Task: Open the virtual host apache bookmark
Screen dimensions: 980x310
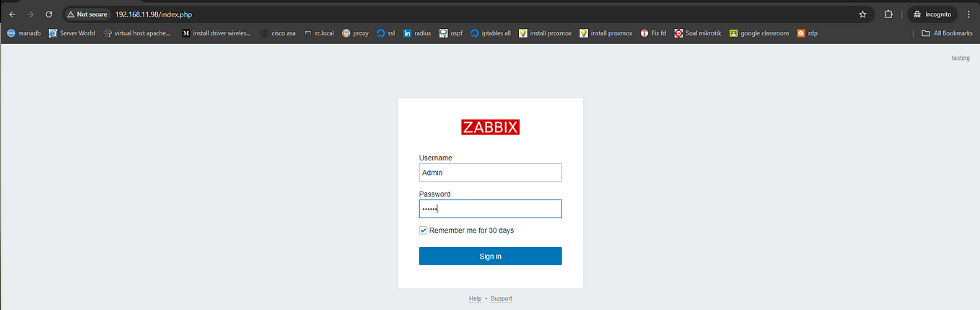Action: (x=137, y=33)
